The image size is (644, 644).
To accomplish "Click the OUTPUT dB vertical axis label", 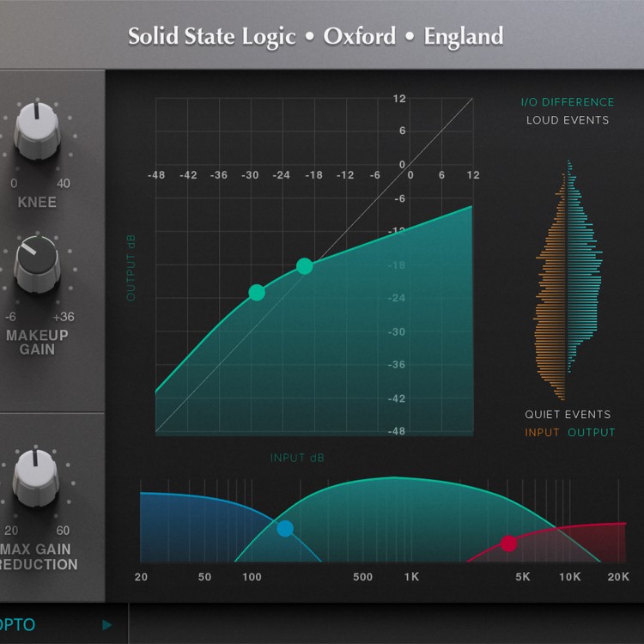I will click(x=131, y=268).
